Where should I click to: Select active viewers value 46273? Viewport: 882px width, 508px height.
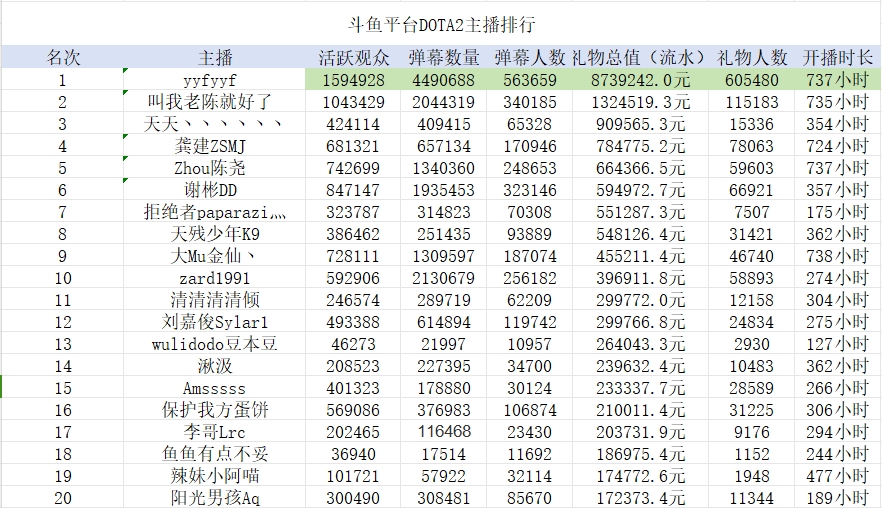point(353,344)
